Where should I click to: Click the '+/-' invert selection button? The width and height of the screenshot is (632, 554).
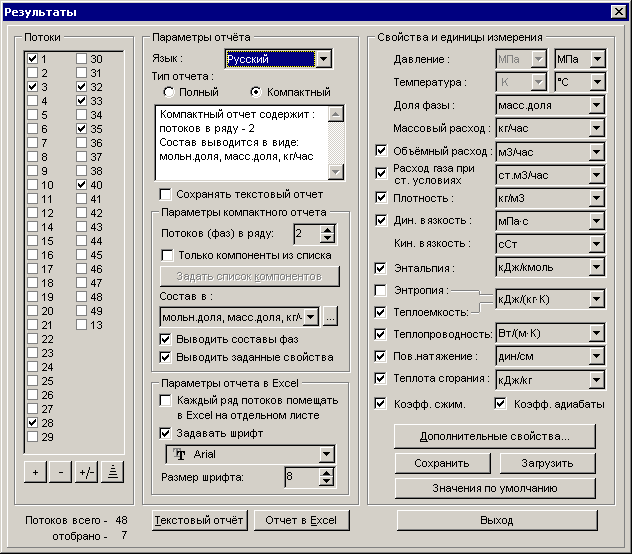click(x=87, y=472)
